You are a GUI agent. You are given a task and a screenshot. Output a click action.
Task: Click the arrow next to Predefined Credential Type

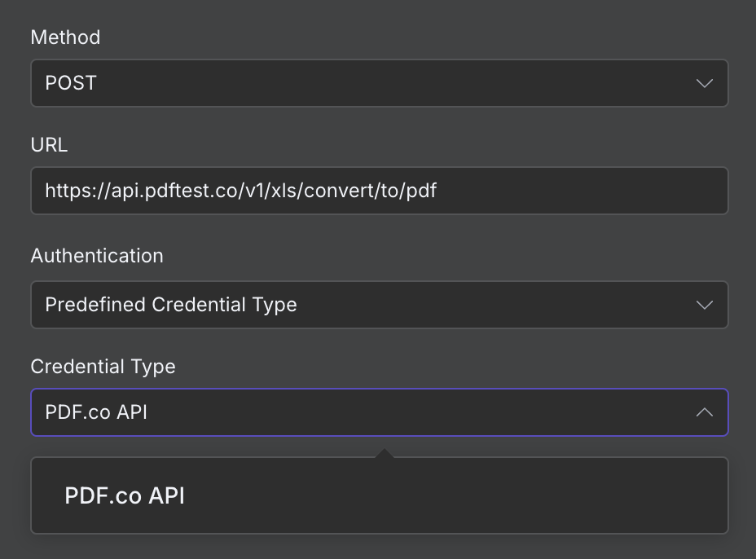click(704, 305)
